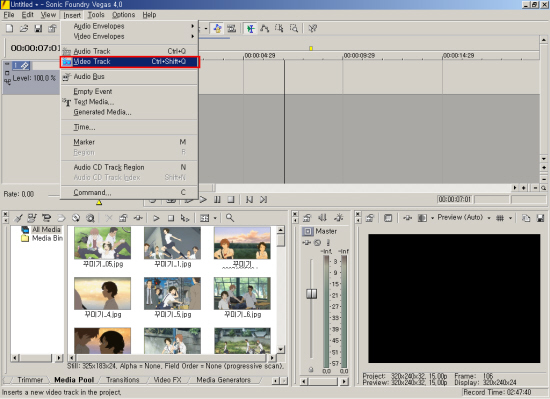550x399 pixels.
Task: Switch to the Transitions tab
Action: 122,380
